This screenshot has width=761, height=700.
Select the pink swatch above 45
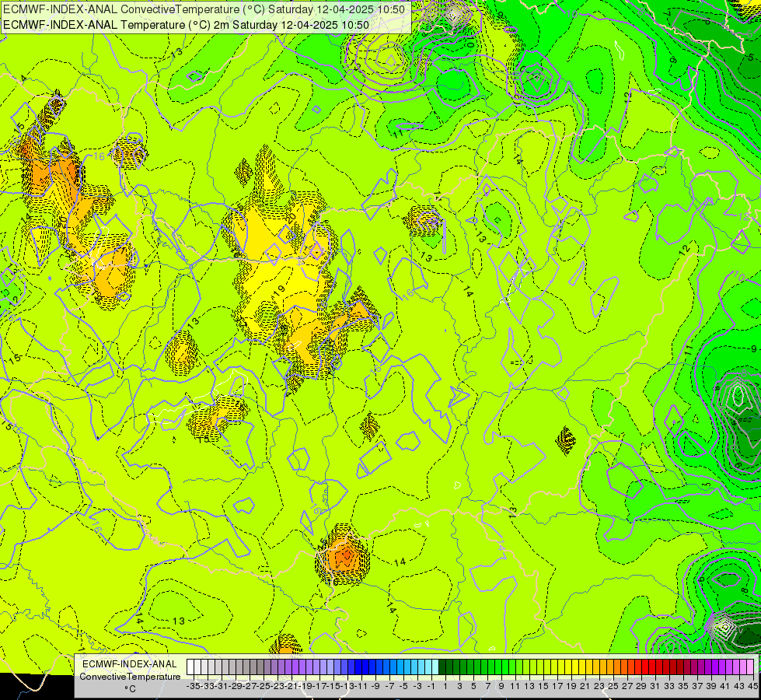(x=750, y=667)
